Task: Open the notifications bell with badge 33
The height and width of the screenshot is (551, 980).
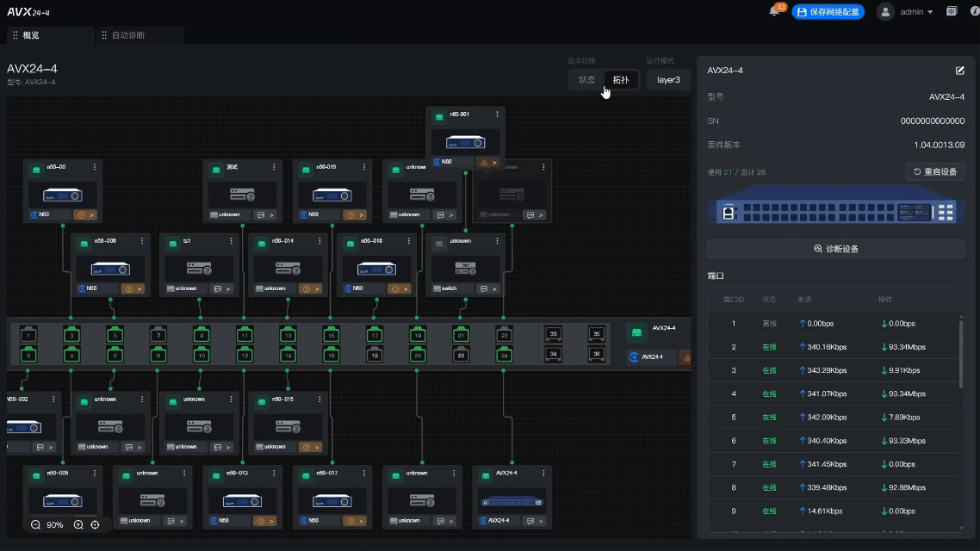Action: click(774, 12)
